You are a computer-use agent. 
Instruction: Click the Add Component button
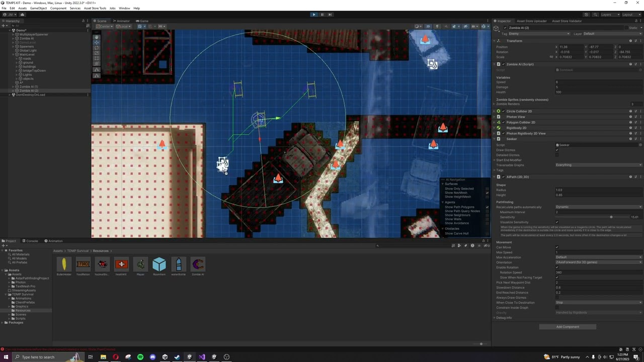(568, 327)
